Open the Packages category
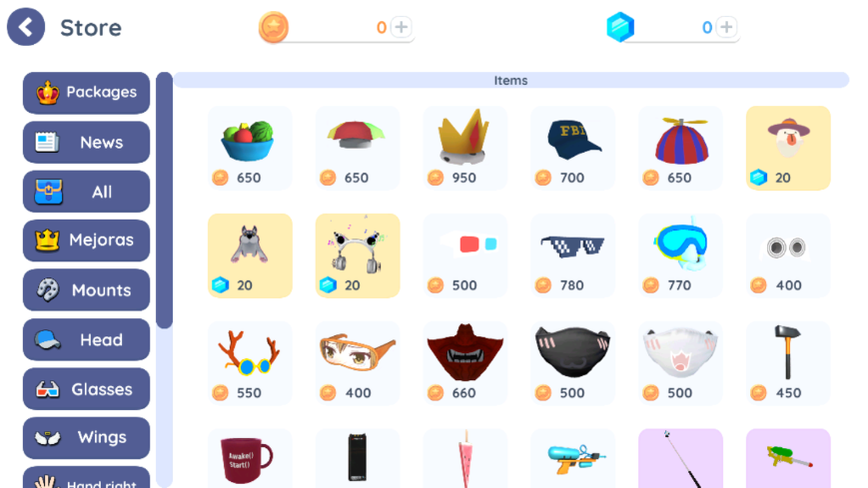Viewport: 868px width, 488px height. coord(86,93)
